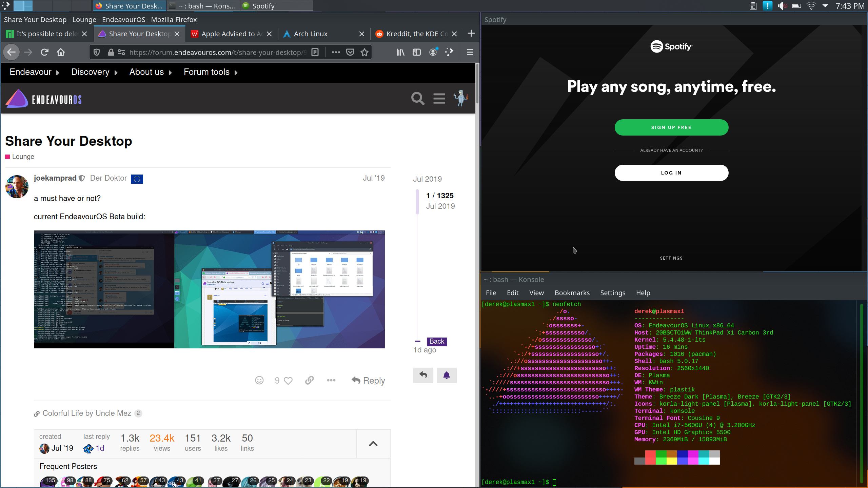Open Konsole Help menu
The width and height of the screenshot is (868, 488).
coord(643,293)
